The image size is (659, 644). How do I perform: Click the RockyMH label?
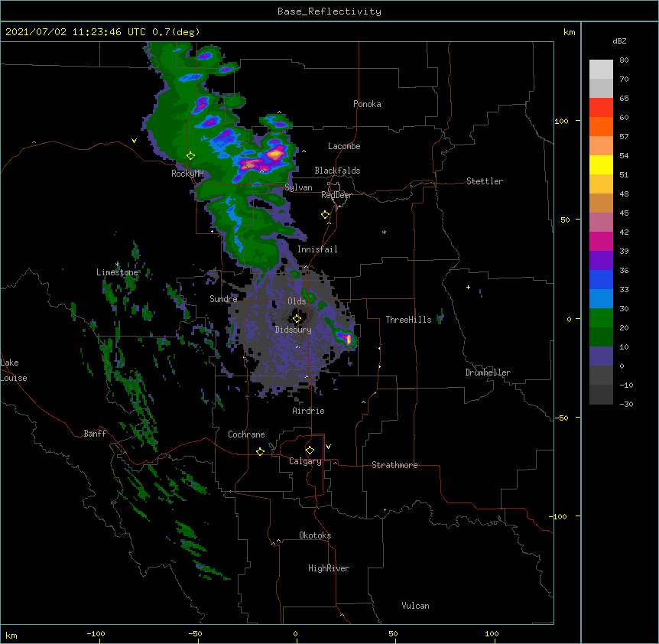click(187, 174)
